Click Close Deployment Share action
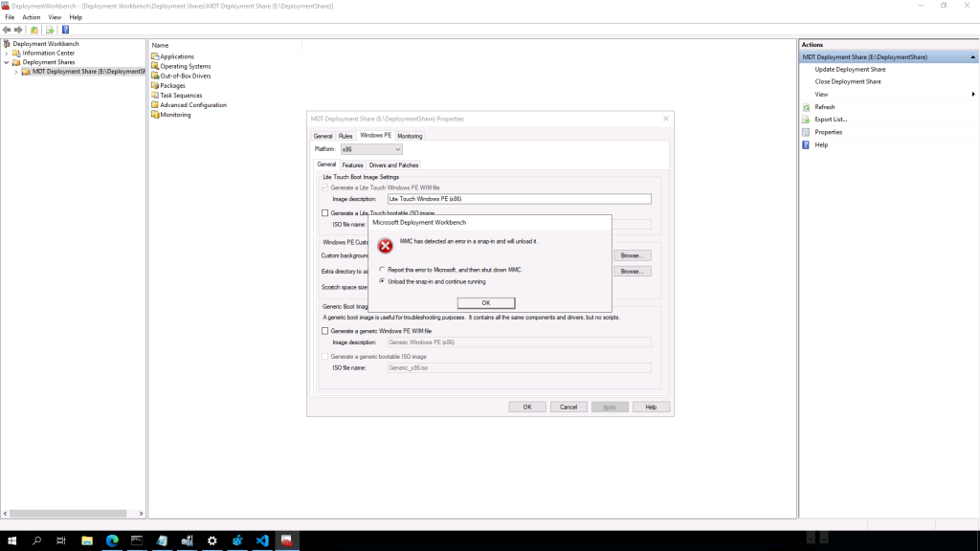This screenshot has height=551, width=980. [x=848, y=82]
